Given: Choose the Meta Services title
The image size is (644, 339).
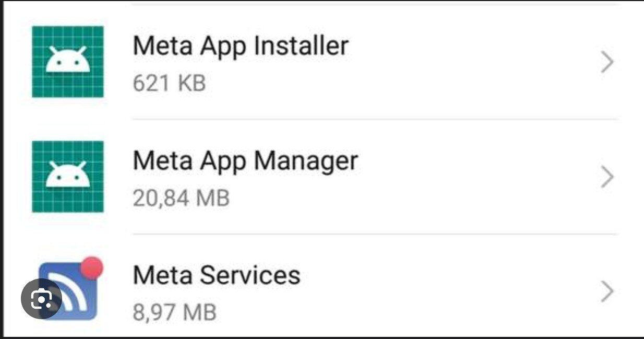Looking at the screenshot, I should click(x=217, y=275).
